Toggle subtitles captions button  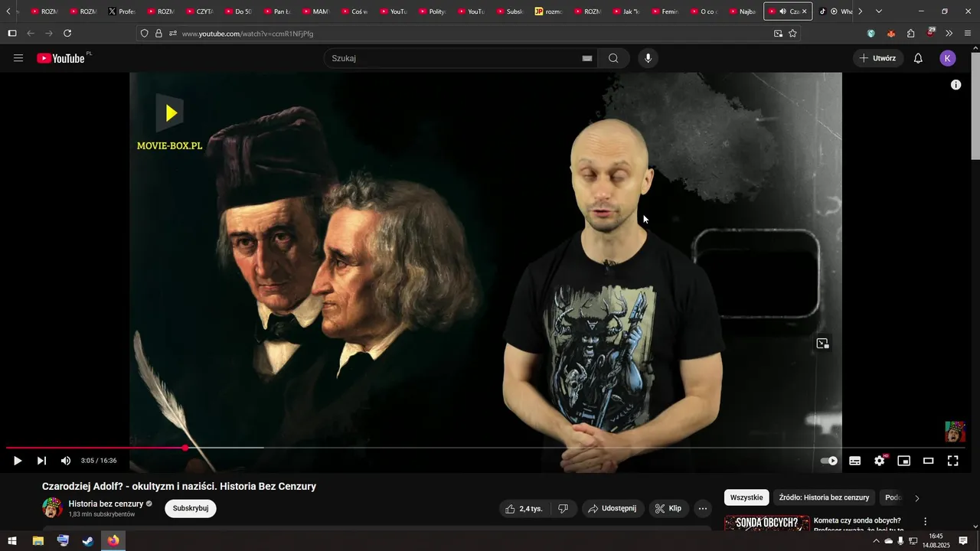(854, 461)
